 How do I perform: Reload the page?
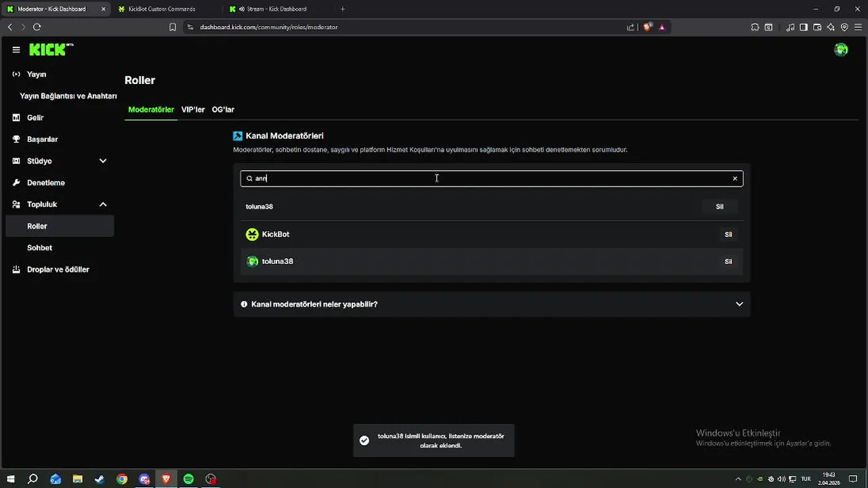(x=37, y=27)
